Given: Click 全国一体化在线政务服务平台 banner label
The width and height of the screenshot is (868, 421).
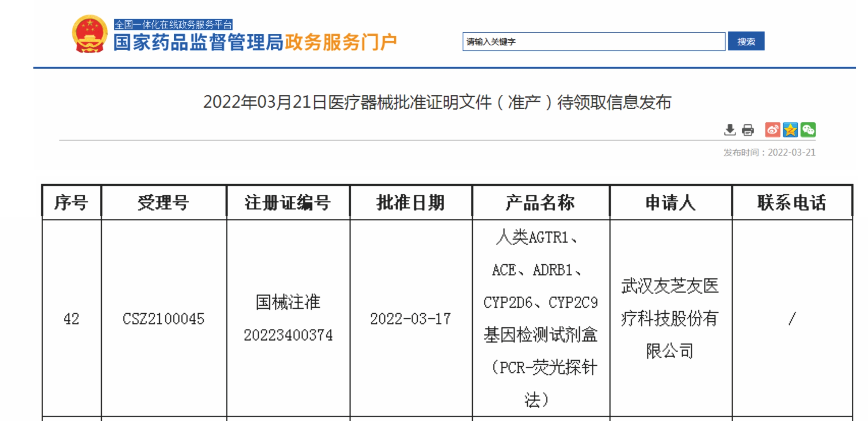Looking at the screenshot, I should pos(173,25).
